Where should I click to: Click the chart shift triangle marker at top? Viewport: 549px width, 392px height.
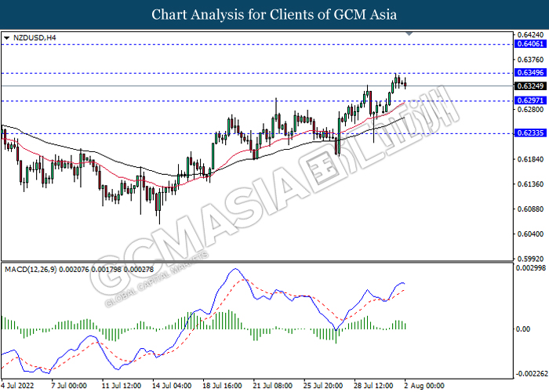[409, 34]
